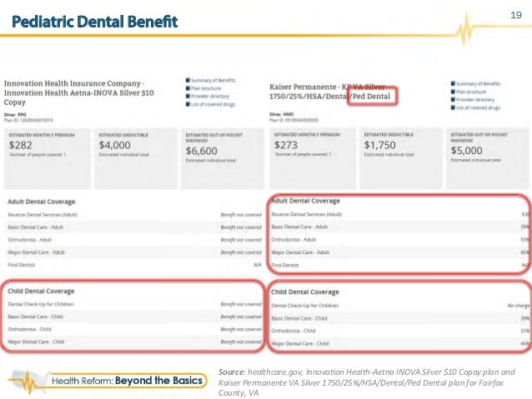Open Kaiser Permanente Plan brochure link

[471, 92]
